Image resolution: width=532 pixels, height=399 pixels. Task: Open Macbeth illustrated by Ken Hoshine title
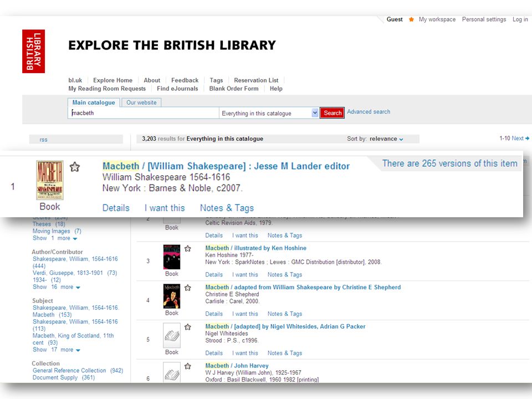click(256, 248)
